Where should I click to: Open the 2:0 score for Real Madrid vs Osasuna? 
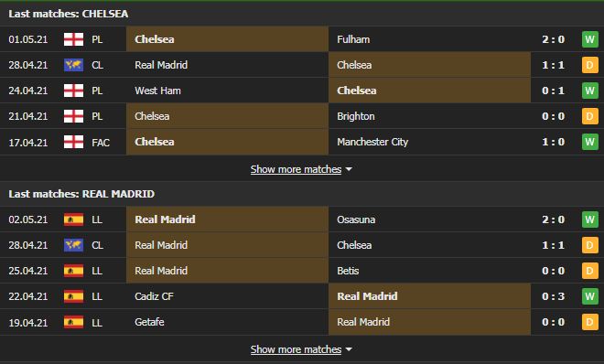coord(553,219)
